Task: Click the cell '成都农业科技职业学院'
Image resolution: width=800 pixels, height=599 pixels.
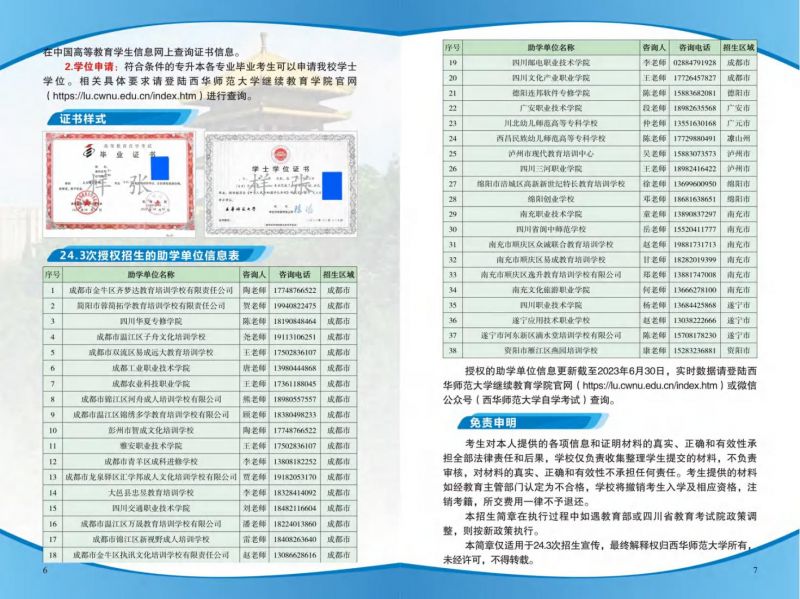Action: (x=151, y=384)
